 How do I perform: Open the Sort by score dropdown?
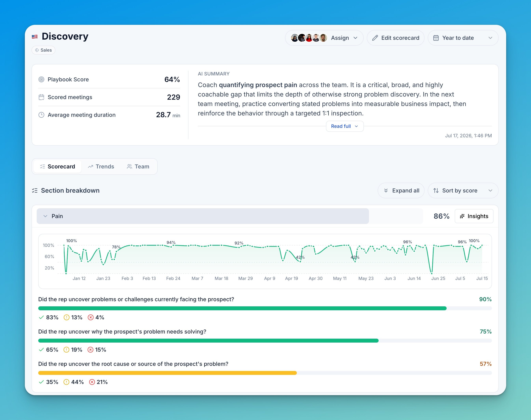[463, 190]
